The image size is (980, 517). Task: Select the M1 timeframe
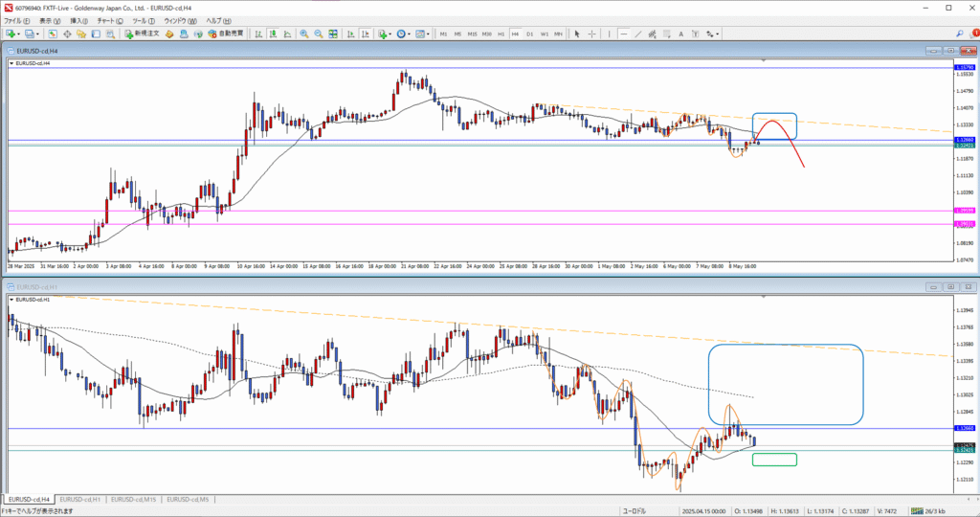pos(443,34)
